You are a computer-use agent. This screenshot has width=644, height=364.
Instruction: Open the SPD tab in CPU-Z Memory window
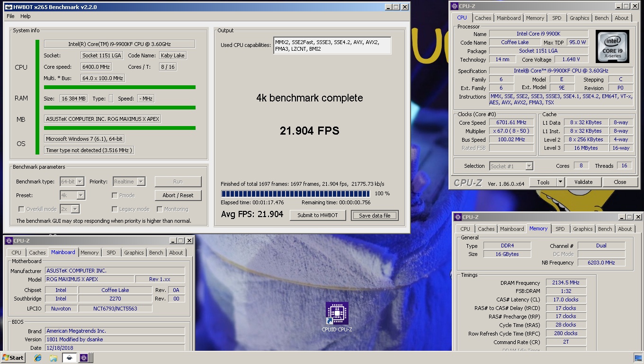point(560,229)
